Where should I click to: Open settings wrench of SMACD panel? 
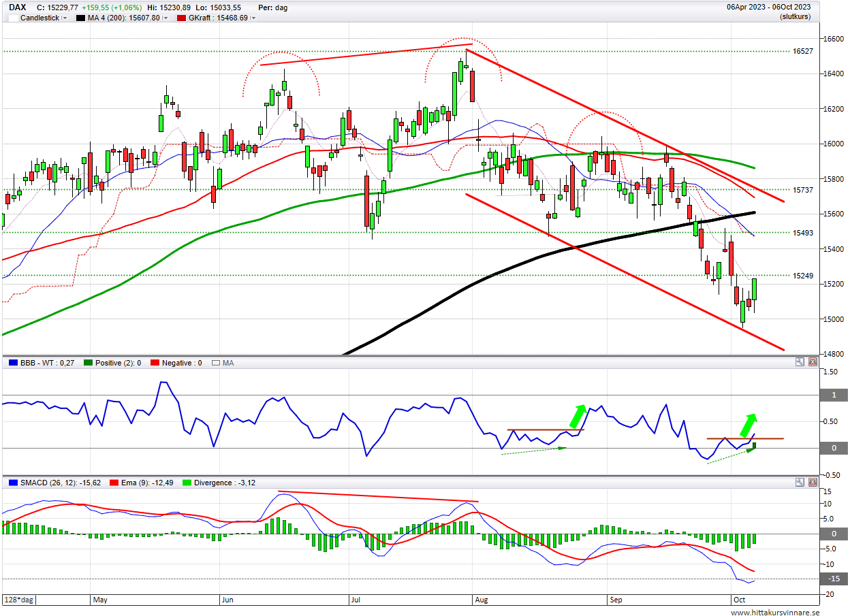[800, 483]
